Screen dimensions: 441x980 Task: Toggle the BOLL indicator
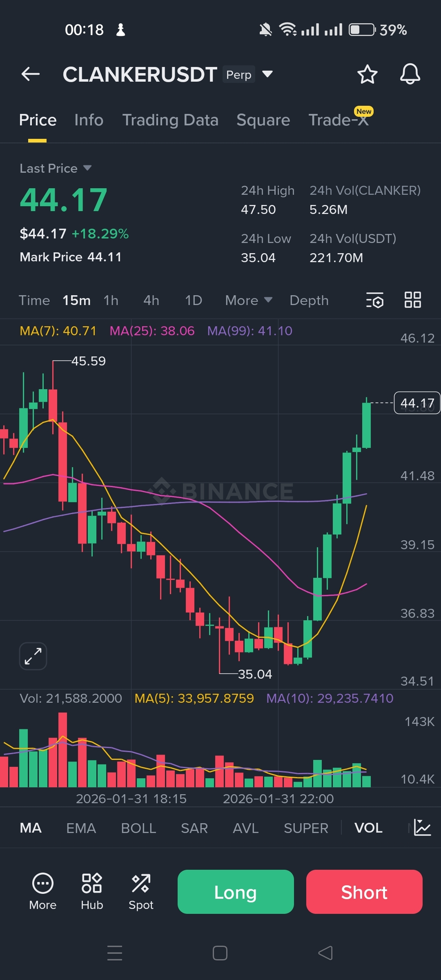[x=138, y=828]
